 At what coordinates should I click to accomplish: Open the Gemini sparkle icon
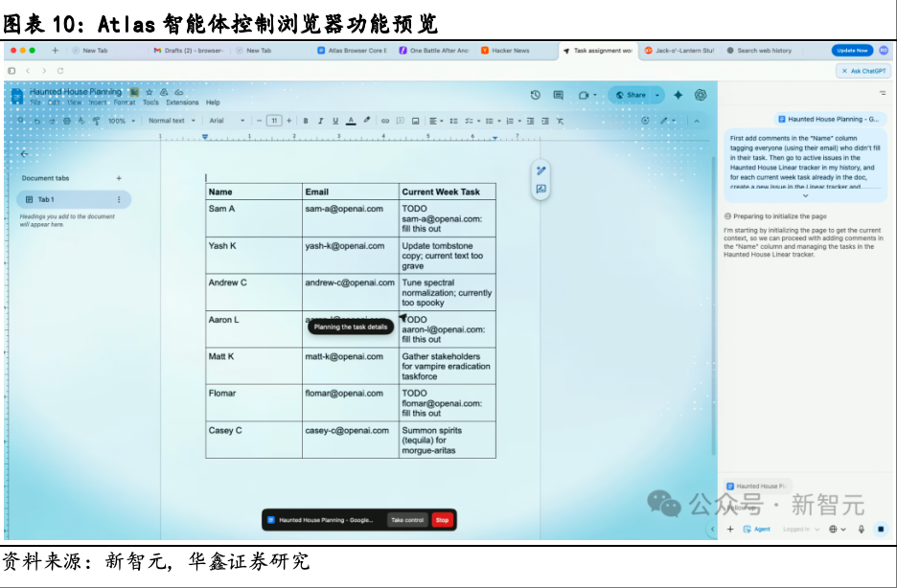678,95
